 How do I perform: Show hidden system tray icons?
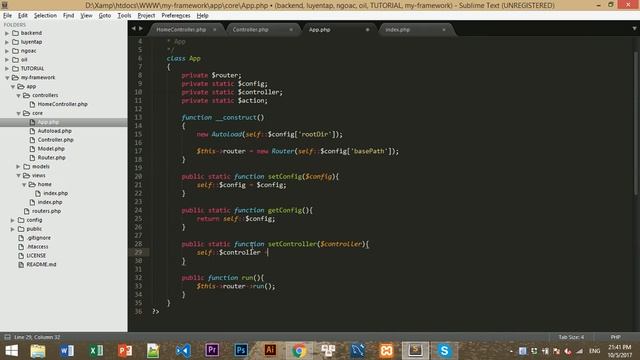(x=511, y=351)
